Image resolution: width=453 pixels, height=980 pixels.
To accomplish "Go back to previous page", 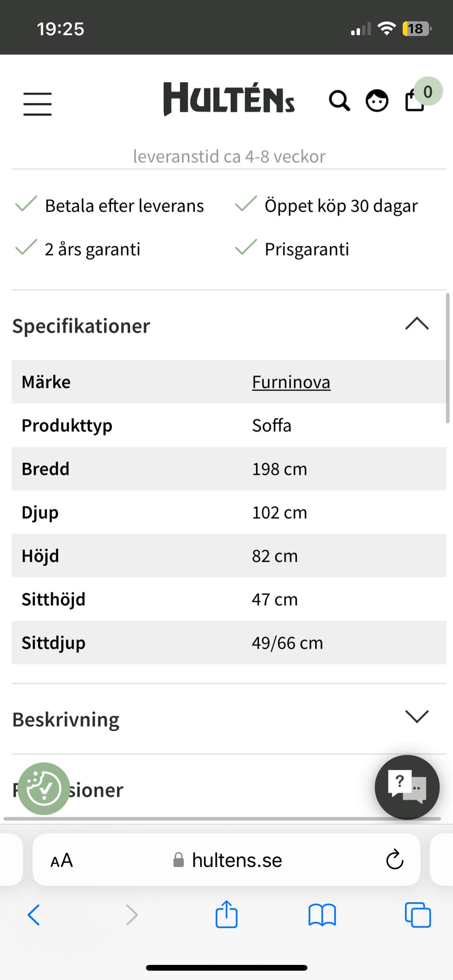I will click(x=34, y=915).
